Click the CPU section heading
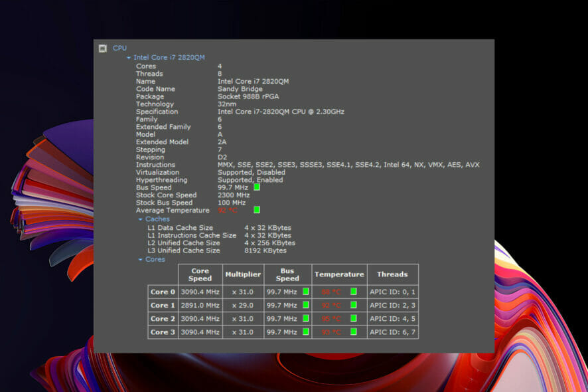 click(119, 49)
